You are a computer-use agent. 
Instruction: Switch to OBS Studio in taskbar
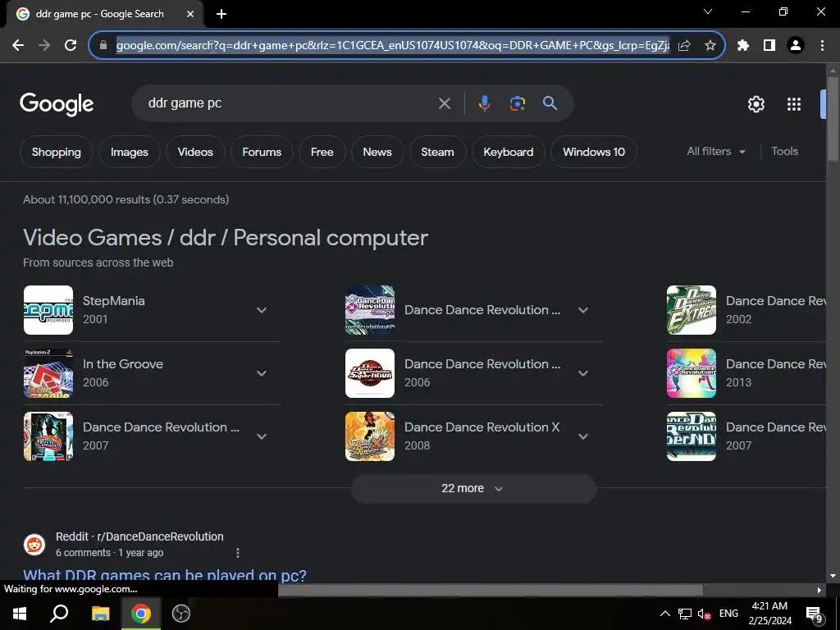tap(181, 614)
